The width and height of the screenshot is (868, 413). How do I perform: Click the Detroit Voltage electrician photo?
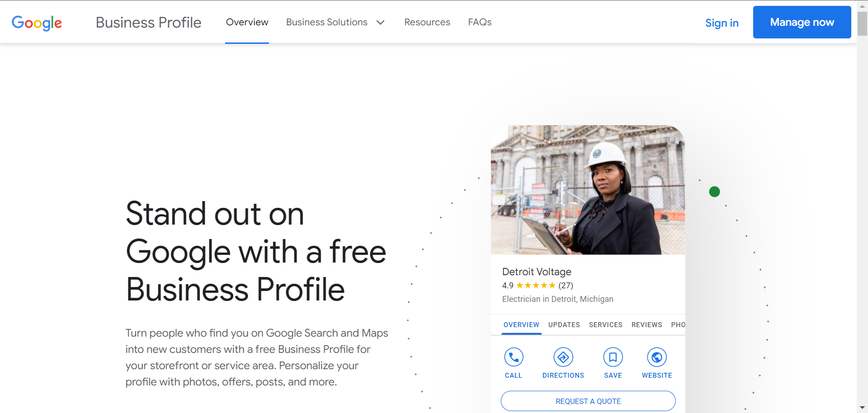pos(588,190)
